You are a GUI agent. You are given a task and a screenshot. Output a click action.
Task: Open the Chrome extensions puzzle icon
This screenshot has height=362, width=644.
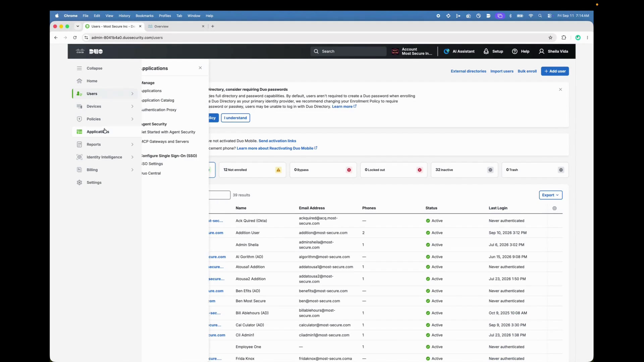click(564, 38)
